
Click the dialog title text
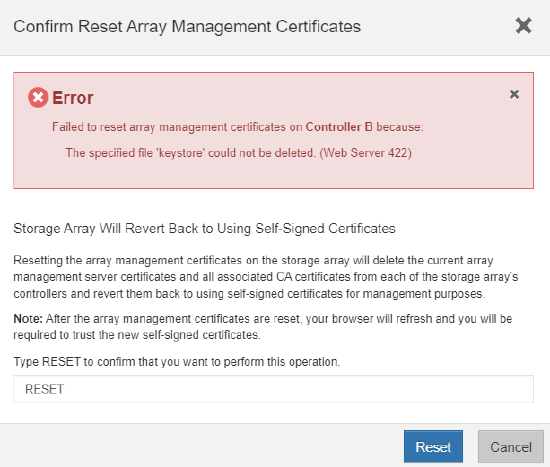point(187,27)
